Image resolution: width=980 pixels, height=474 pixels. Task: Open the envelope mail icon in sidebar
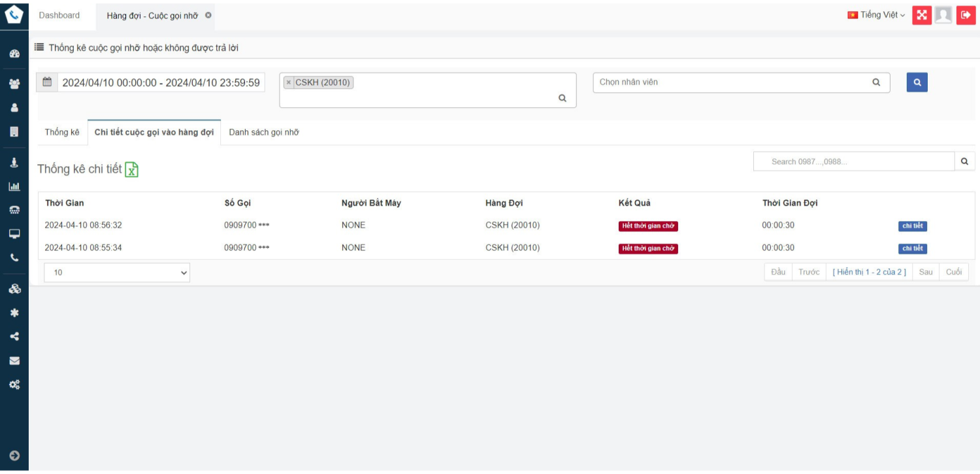(x=14, y=360)
